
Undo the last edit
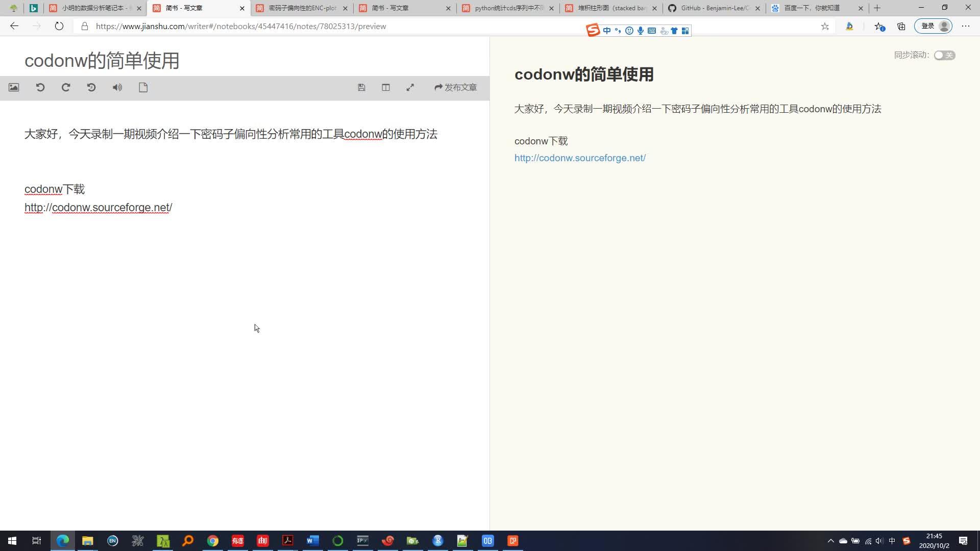click(40, 87)
